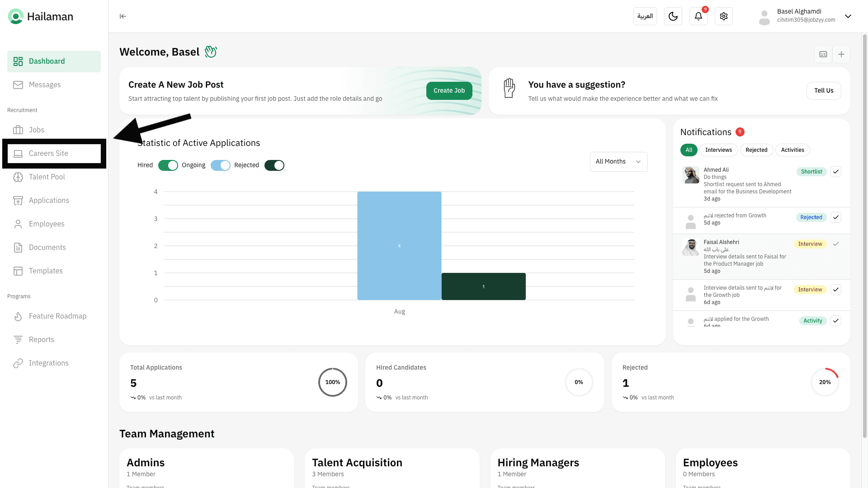868x488 pixels.
Task: Open the All Months dropdown
Action: click(x=618, y=162)
